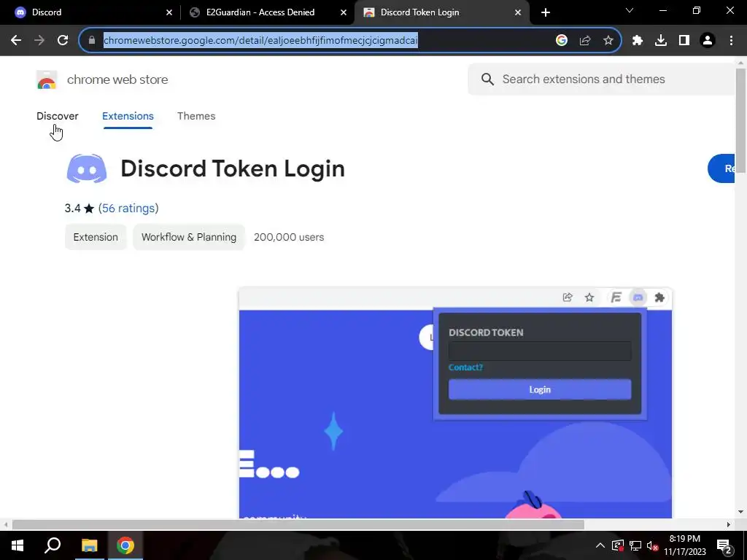
Task: Open Windows taskbar search
Action: point(53,545)
